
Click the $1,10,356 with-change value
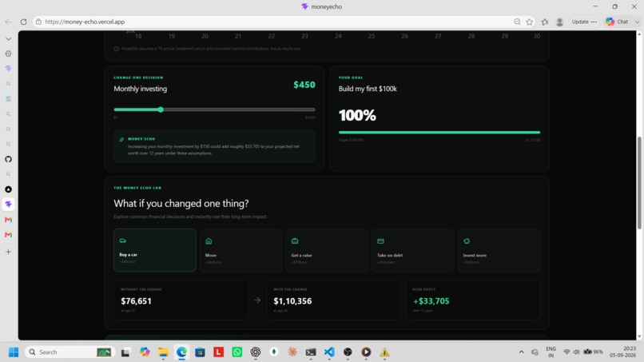click(x=292, y=301)
